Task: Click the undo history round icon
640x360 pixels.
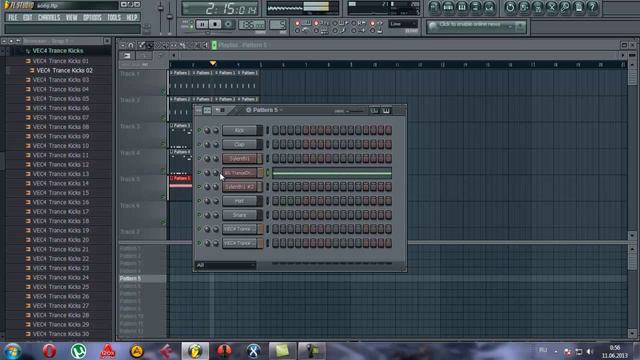Action: pos(510,7)
